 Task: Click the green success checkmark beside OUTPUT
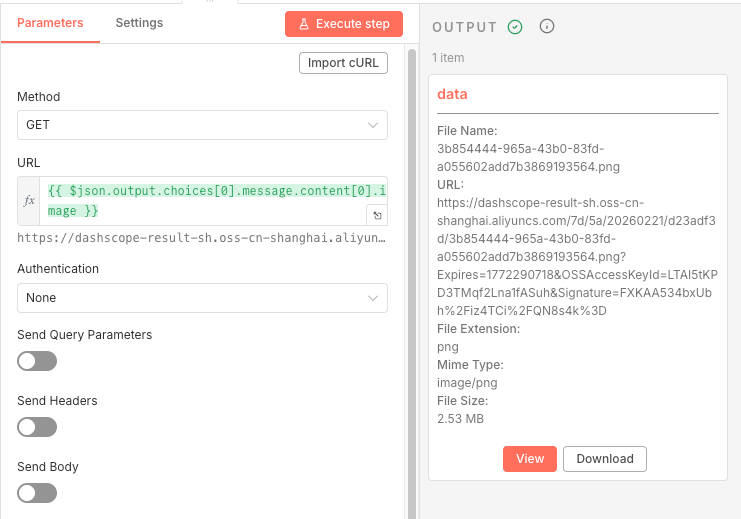point(515,27)
